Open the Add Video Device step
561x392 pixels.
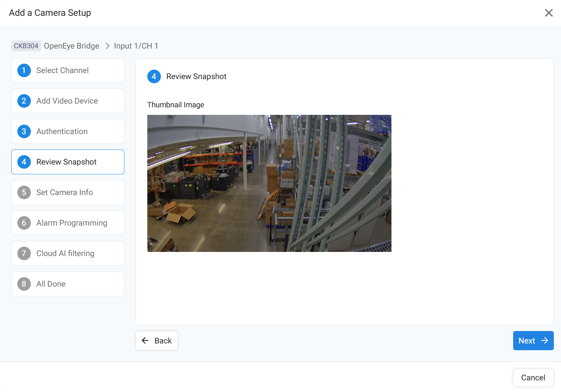[x=68, y=101]
